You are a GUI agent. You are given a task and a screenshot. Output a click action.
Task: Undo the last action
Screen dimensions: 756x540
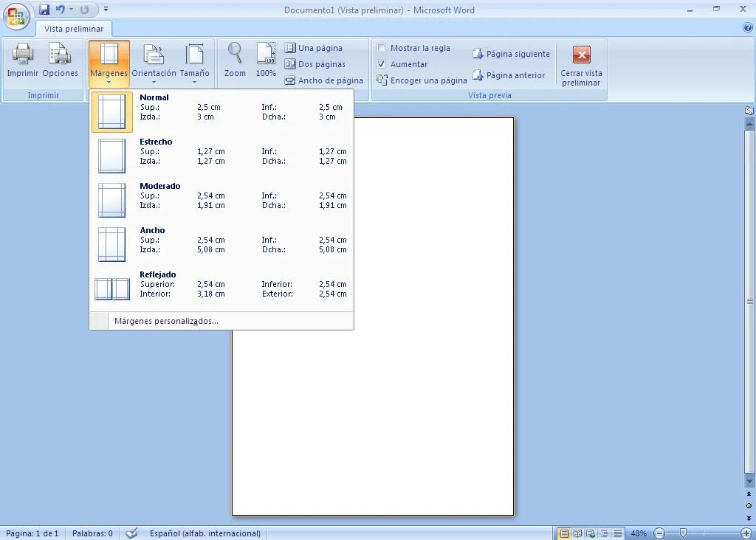coord(61,9)
